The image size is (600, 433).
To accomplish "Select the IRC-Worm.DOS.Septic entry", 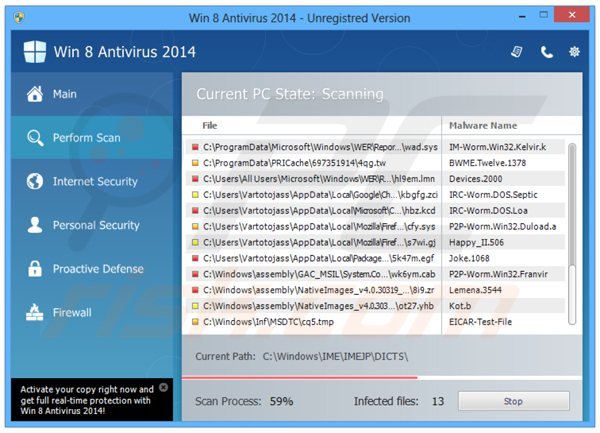I will (x=493, y=195).
